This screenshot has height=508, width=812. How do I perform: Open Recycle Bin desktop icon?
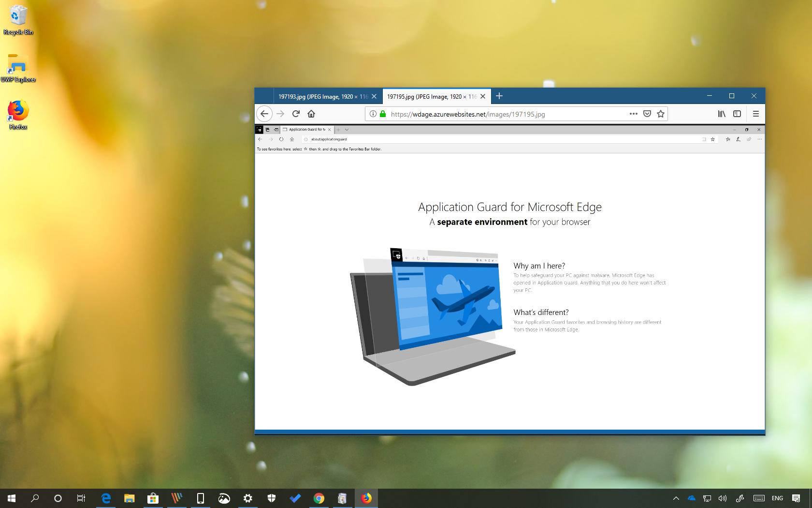pos(18,20)
